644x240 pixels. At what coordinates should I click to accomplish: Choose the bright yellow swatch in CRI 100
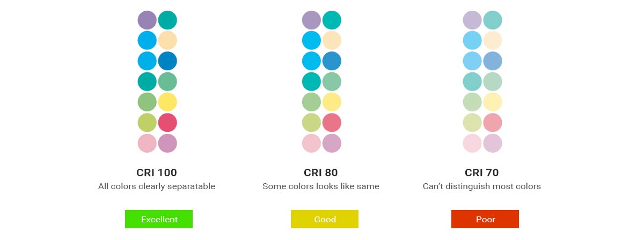pyautogui.click(x=167, y=102)
